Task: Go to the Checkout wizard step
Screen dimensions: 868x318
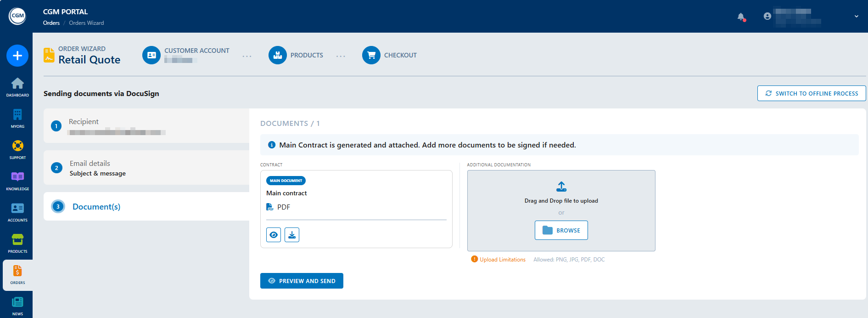Action: click(389, 55)
